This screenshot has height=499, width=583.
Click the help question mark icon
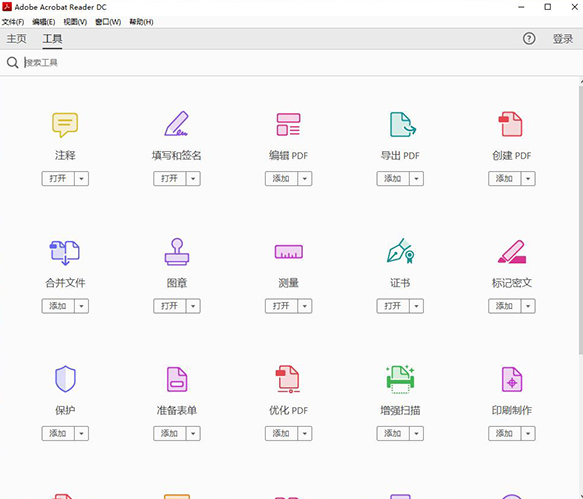pos(529,39)
